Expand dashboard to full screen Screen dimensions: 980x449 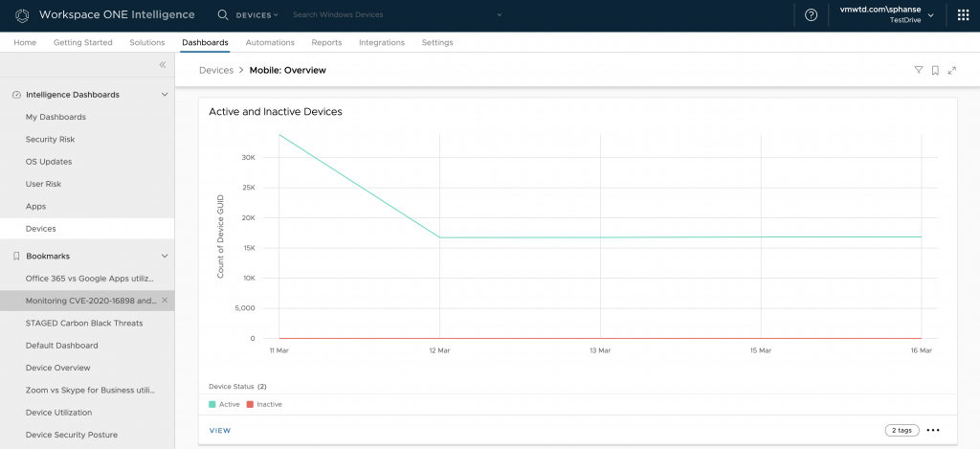(952, 70)
